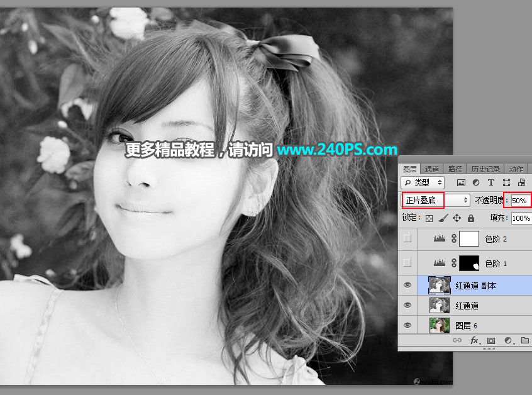Add a layer mask
The height and width of the screenshot is (395, 532).
coord(491,340)
